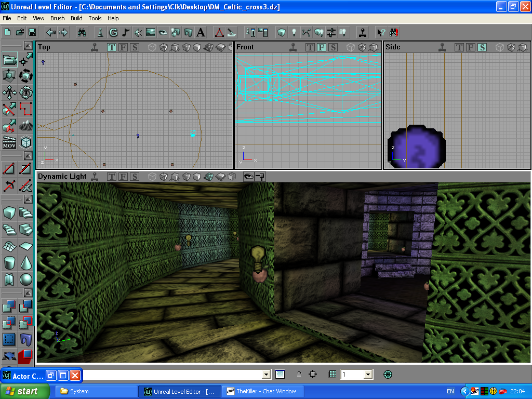Open the Search for Actors binoculars

tap(82, 32)
